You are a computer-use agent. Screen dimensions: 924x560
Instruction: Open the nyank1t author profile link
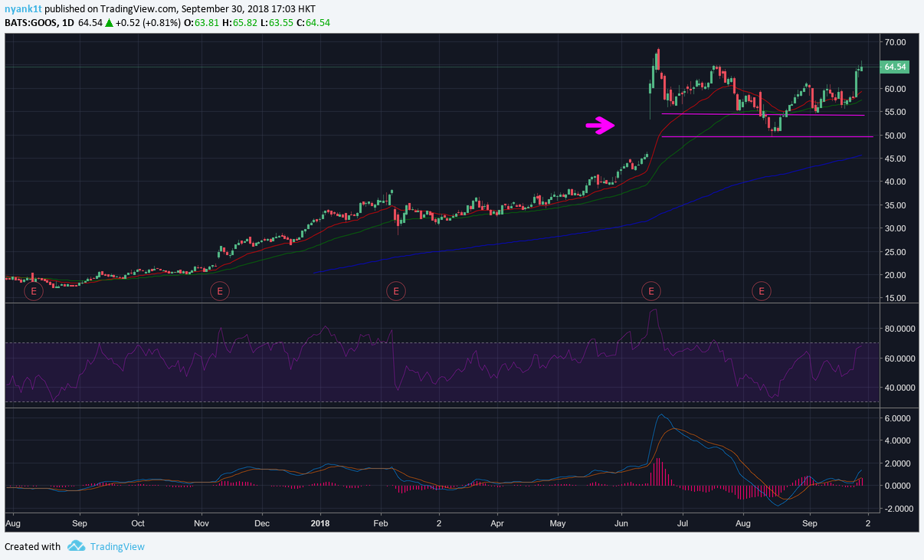(x=23, y=8)
